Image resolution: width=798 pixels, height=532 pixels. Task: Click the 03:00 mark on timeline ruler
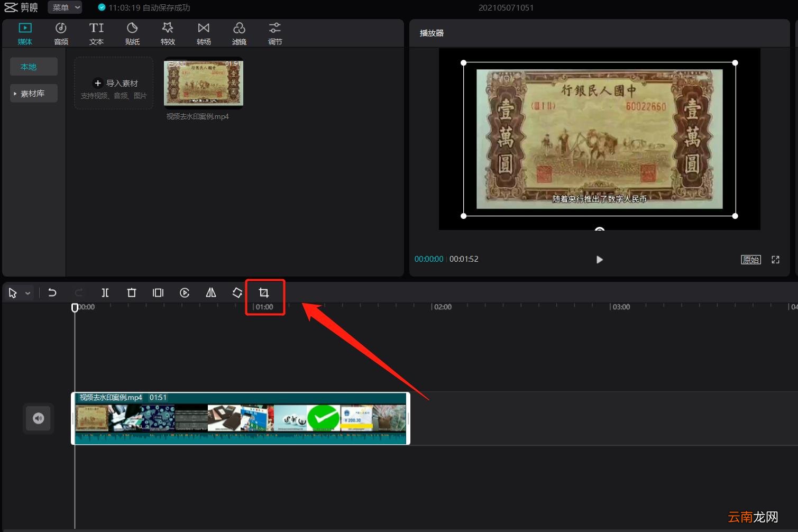(x=620, y=307)
